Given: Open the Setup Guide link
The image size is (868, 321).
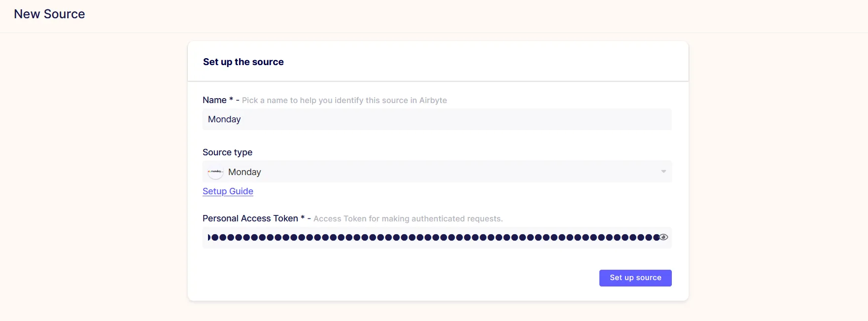Looking at the screenshot, I should click(228, 191).
